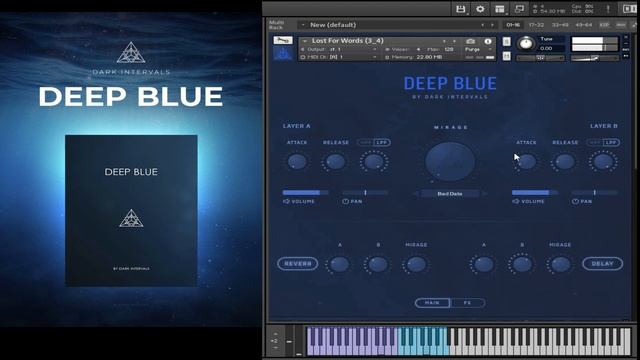Open the Multi Rack preset dropdown
Screen dimensions: 640x360
click(x=303, y=25)
